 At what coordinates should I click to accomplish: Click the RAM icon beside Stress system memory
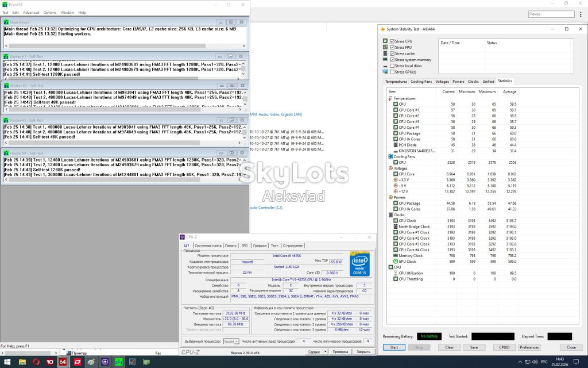[385, 59]
